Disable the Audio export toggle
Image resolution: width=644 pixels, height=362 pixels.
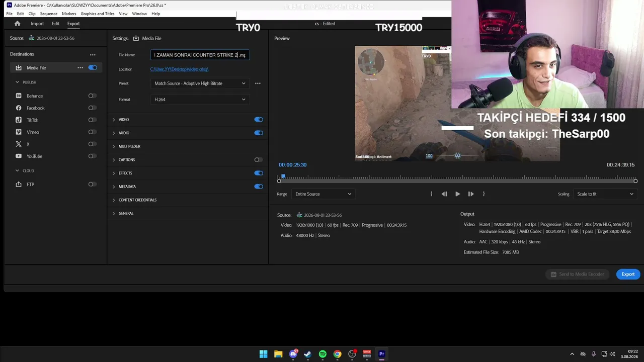click(259, 133)
